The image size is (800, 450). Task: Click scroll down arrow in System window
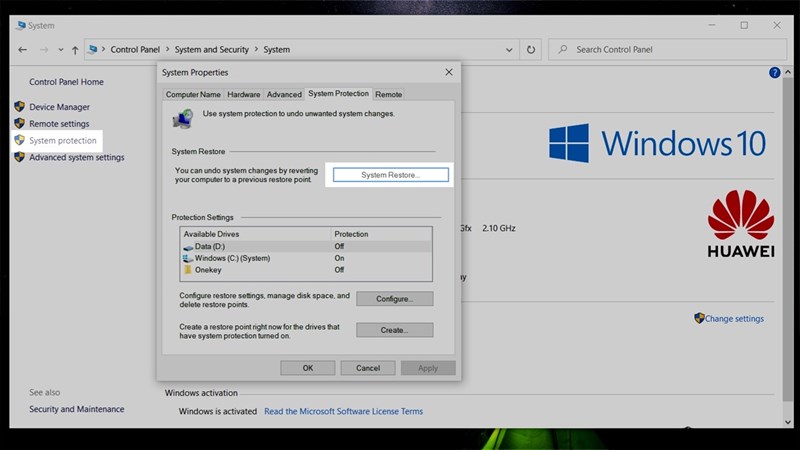788,422
